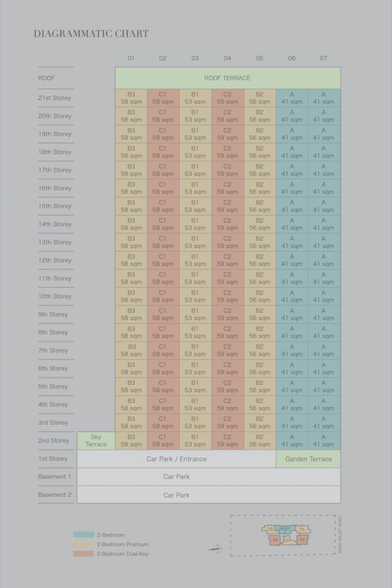Image resolution: width=392 pixels, height=588 pixels.
Task: Select the 21st Storey B3 unit in stack 01
Action: (x=131, y=98)
